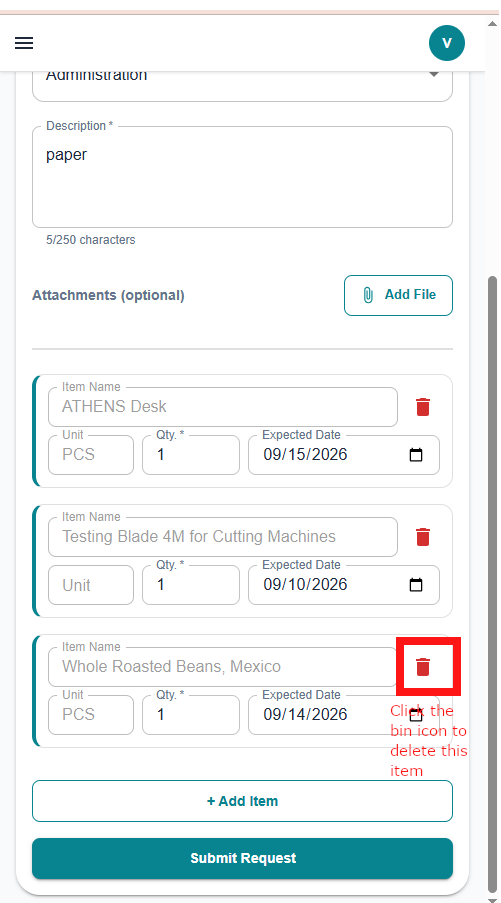
Task: Focus the Description text area
Action: coord(242,177)
